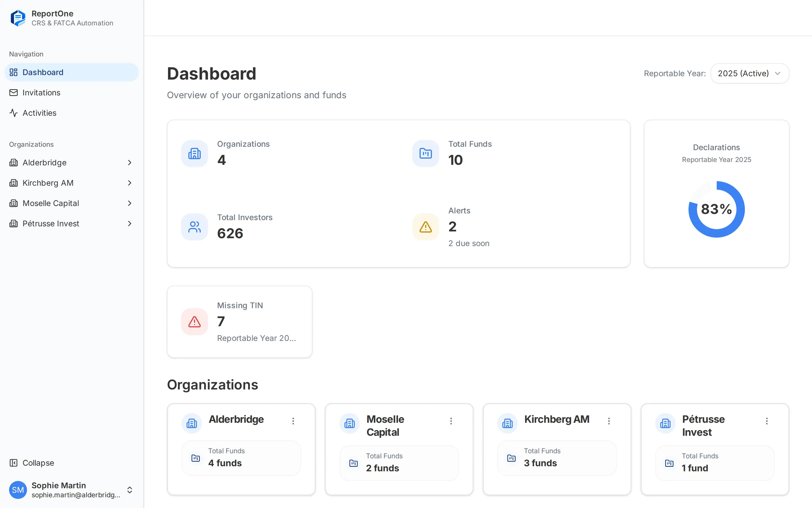Click the '1 fund' total in Pétrusse card
Screen dimensions: 812x508
click(695, 468)
